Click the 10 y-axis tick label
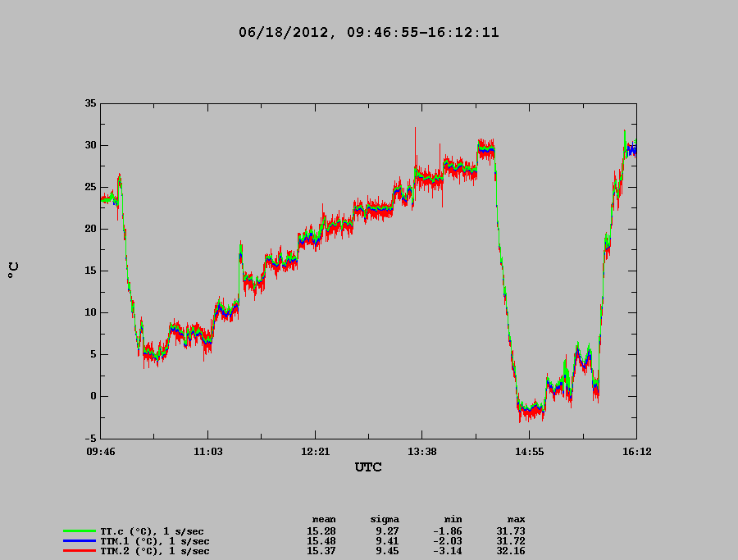 pos(90,312)
